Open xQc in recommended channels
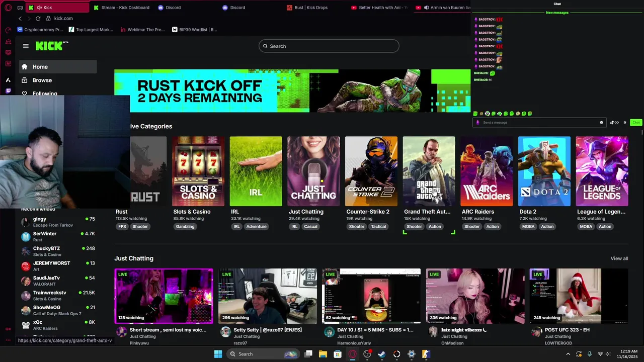Screen dimensions: 644x362 coord(58,325)
